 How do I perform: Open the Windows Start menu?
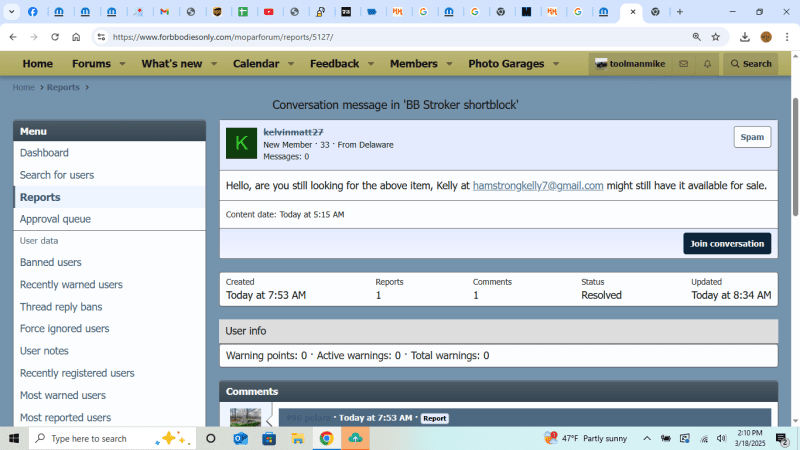coord(14,438)
